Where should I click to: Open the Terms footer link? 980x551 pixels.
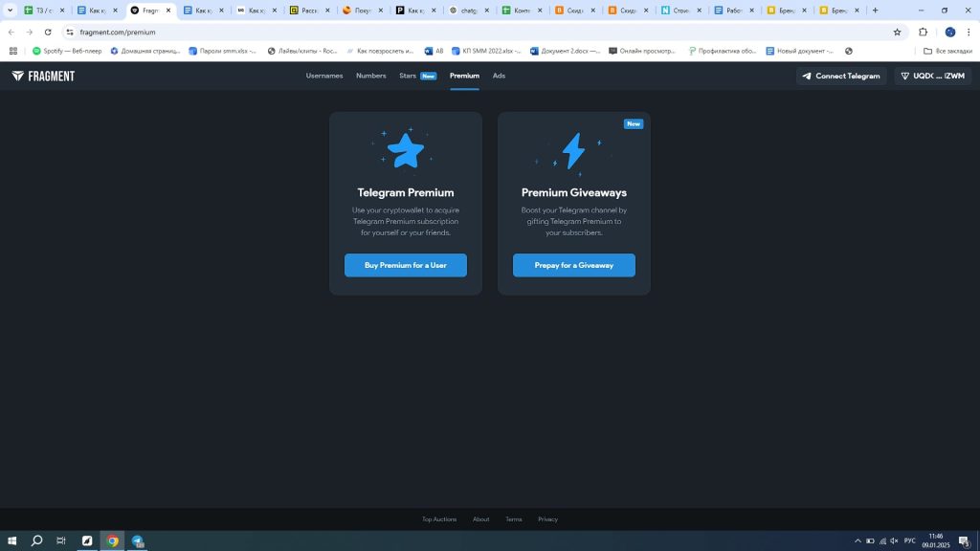[514, 519]
